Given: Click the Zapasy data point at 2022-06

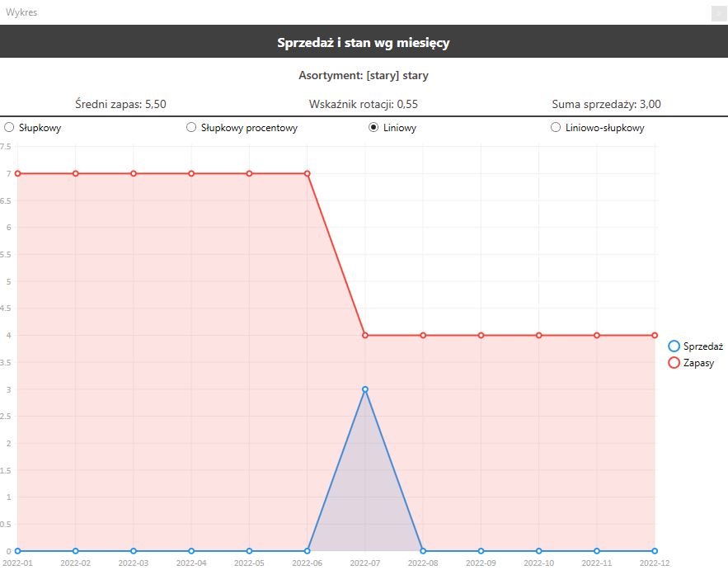Looking at the screenshot, I should pos(308,173).
